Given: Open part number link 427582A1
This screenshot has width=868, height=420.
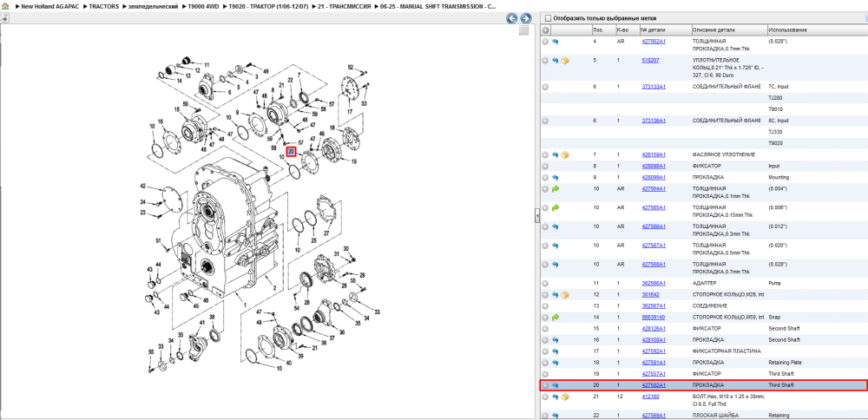Looking at the screenshot, I should (654, 384).
